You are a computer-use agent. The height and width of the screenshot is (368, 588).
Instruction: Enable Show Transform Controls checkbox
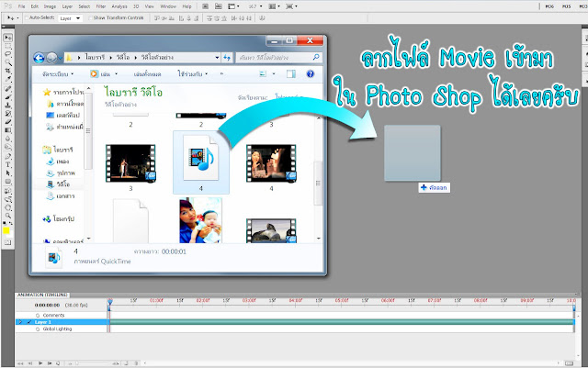click(90, 17)
